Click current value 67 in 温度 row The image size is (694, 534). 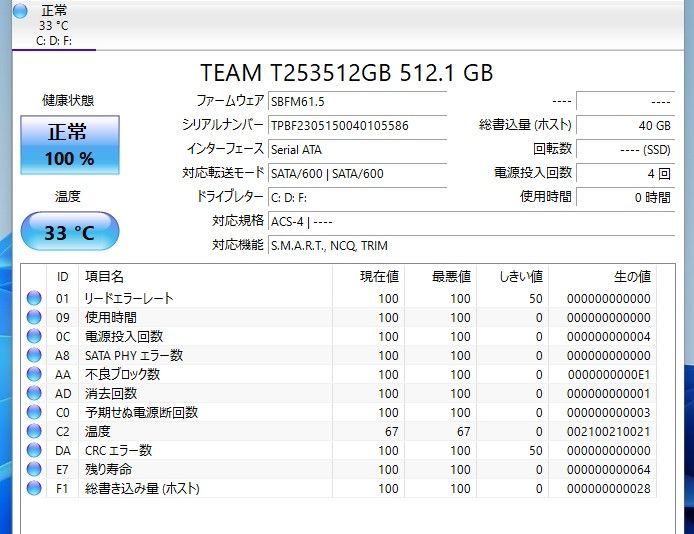(391, 432)
